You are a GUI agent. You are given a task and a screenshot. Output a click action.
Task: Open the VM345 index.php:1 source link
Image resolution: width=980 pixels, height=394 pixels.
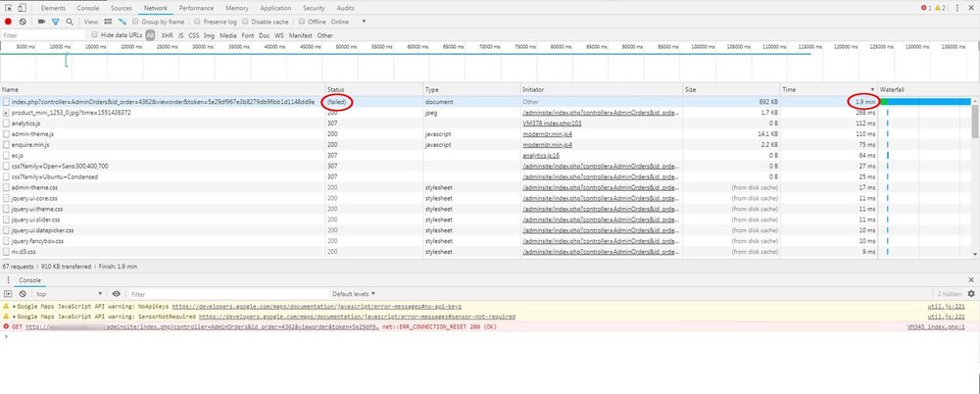[936, 327]
